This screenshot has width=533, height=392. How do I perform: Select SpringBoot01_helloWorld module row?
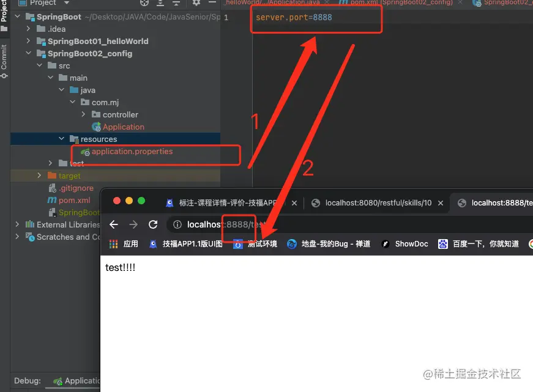pyautogui.click(x=115, y=41)
